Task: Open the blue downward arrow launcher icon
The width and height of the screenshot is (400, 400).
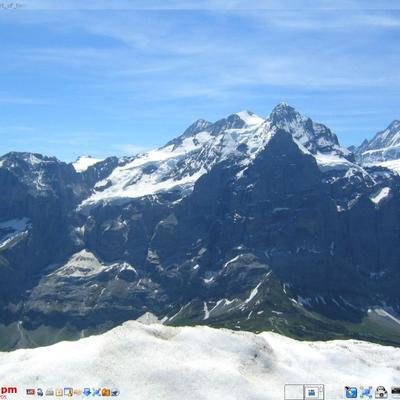Action: pos(87,392)
